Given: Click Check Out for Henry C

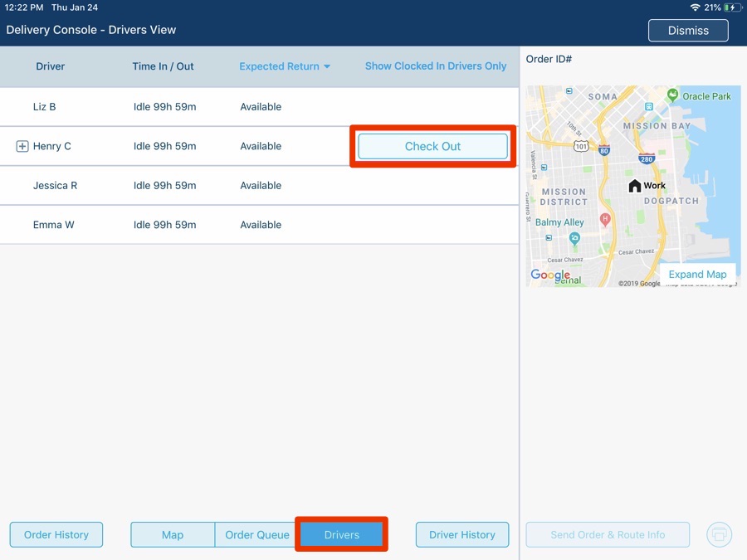Looking at the screenshot, I should (432, 146).
